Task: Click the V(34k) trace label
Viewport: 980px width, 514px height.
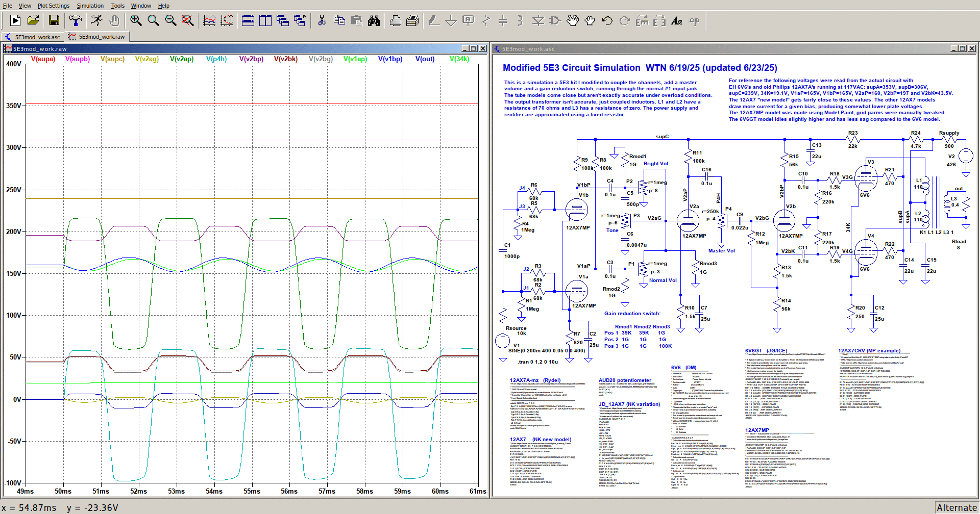Action: pyautogui.click(x=459, y=59)
